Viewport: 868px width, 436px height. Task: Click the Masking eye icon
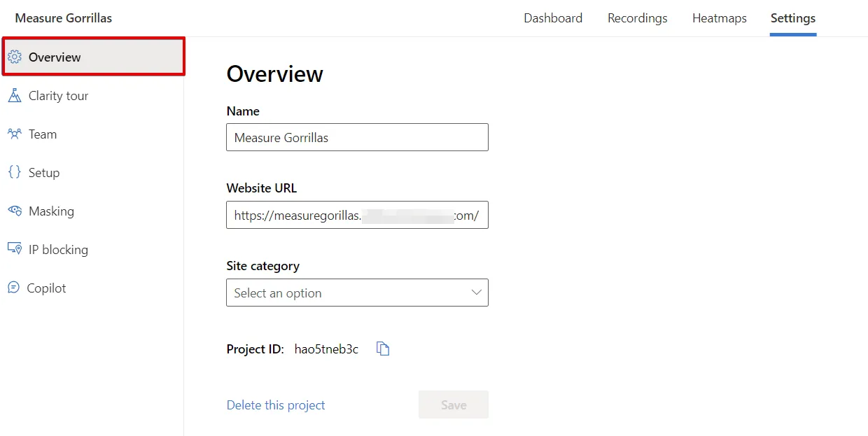pos(15,211)
